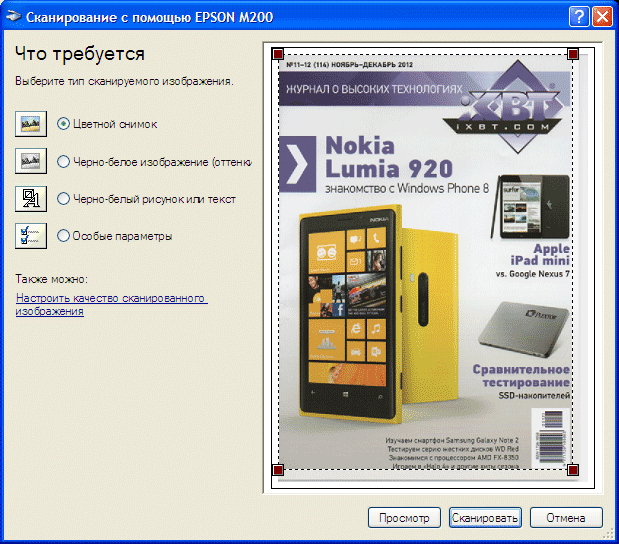The image size is (619, 544).
Task: Click the help question mark button
Action: [x=579, y=17]
